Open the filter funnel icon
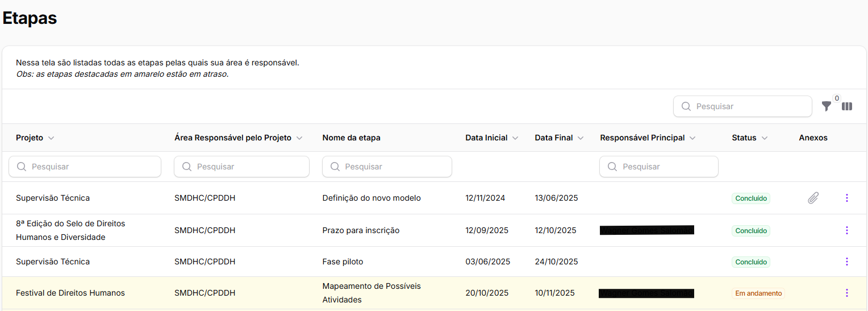 coord(827,106)
